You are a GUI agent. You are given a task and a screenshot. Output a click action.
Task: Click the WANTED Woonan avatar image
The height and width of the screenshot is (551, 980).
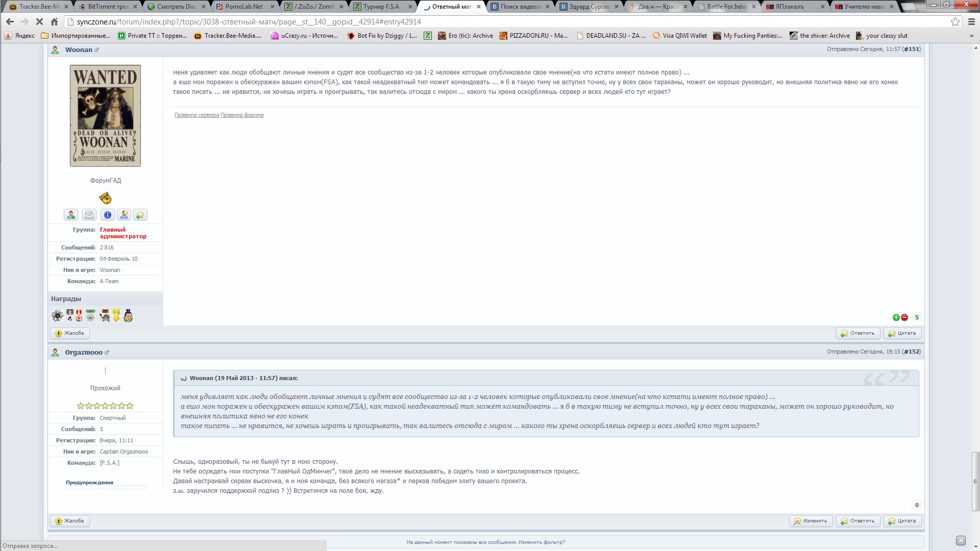(106, 116)
